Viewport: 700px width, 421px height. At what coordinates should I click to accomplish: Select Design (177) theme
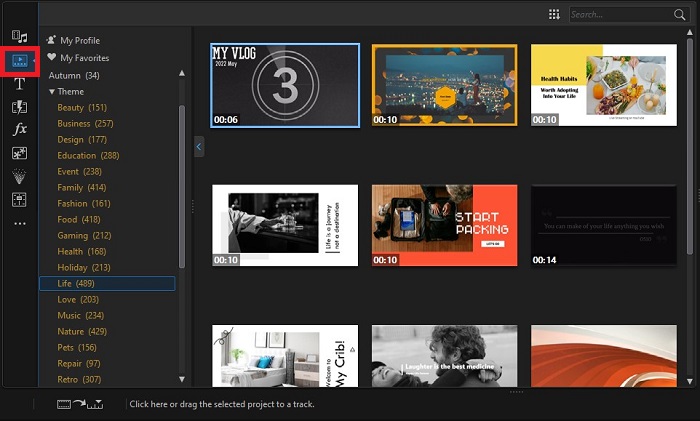pos(82,140)
